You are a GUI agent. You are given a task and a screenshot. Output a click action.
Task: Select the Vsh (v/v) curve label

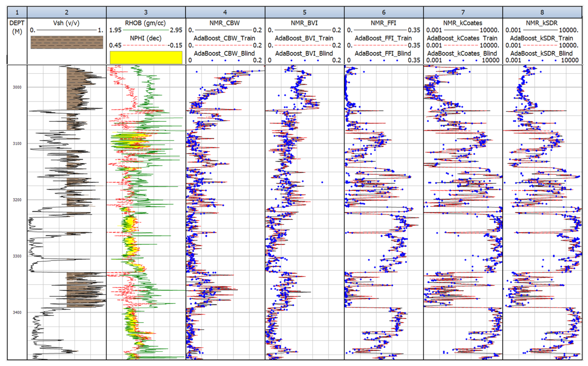(66, 23)
